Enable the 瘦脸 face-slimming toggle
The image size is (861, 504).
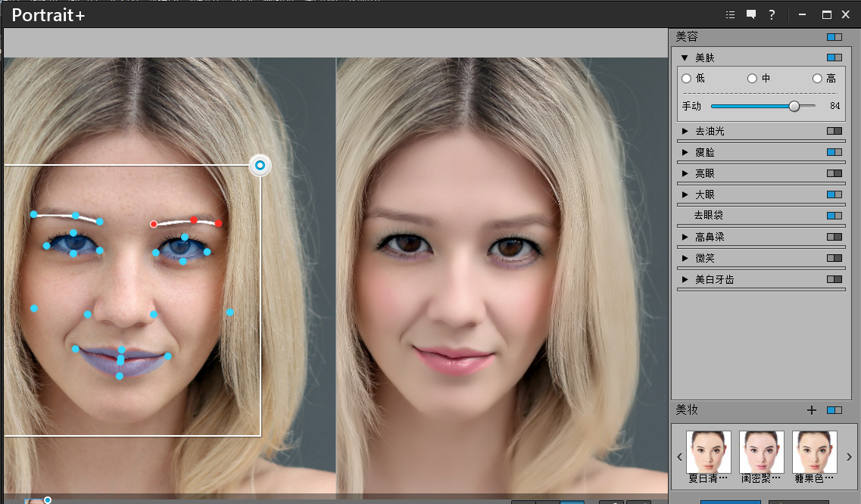click(x=834, y=151)
